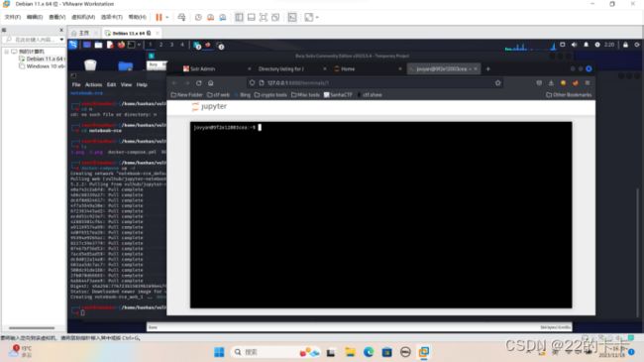Viewport: 644px width, 362px height.
Task: Open VMware Help menu (帮助)
Action: click(137, 17)
